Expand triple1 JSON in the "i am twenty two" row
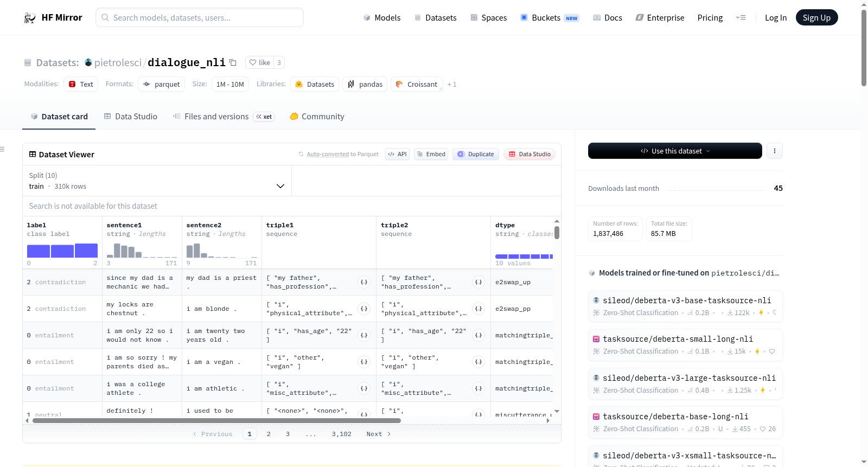This screenshot has height=467, width=868. (364, 335)
